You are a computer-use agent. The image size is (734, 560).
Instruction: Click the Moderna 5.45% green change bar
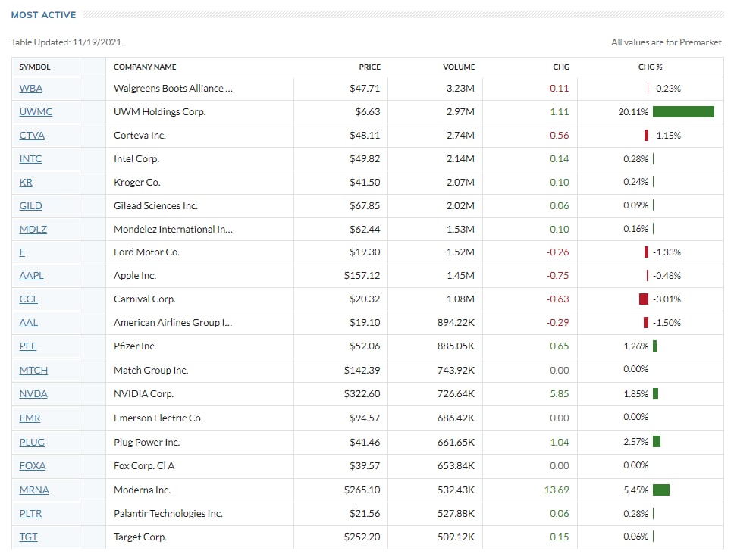661,490
